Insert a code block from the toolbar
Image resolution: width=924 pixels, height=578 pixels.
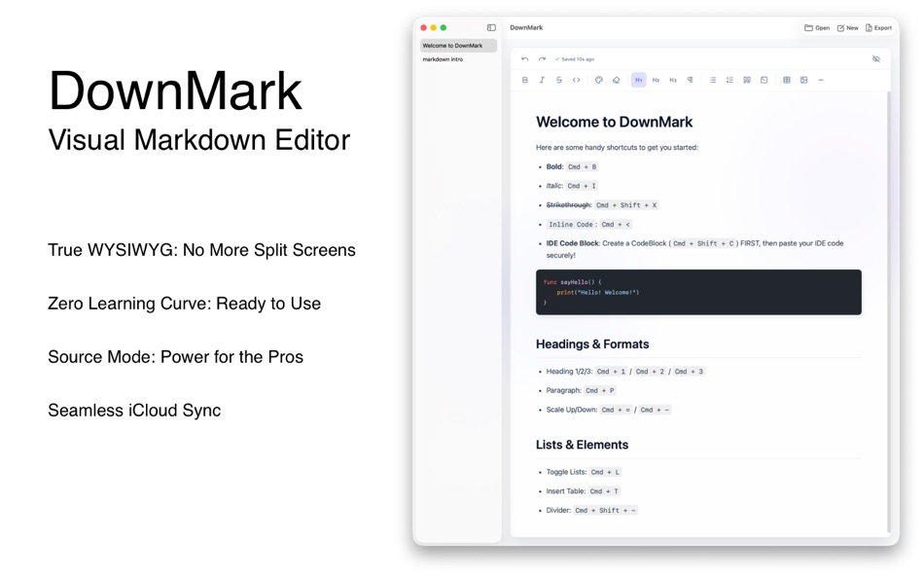pyautogui.click(x=764, y=80)
